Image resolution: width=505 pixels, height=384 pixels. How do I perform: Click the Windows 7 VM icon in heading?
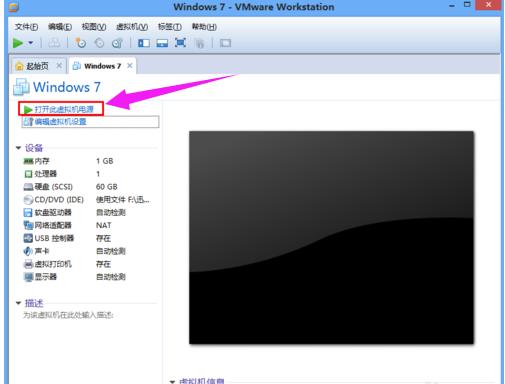click(x=21, y=87)
